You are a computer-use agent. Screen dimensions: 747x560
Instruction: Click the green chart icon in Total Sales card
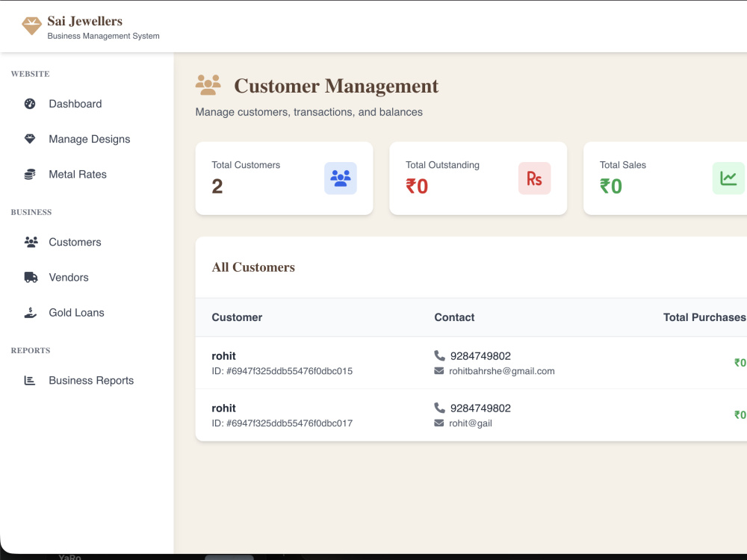coord(728,178)
